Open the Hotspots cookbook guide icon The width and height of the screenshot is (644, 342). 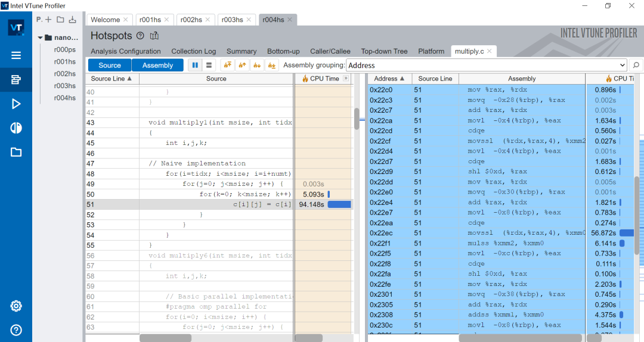point(154,36)
